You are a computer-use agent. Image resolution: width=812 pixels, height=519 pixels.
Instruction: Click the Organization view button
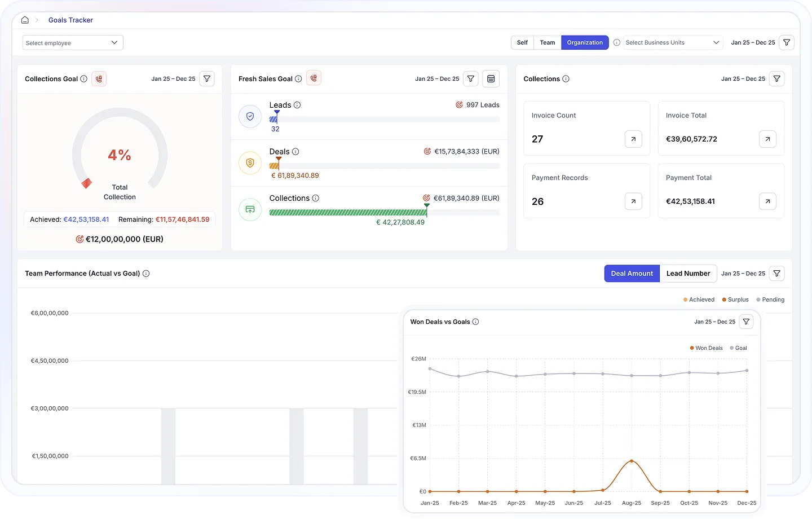(585, 43)
